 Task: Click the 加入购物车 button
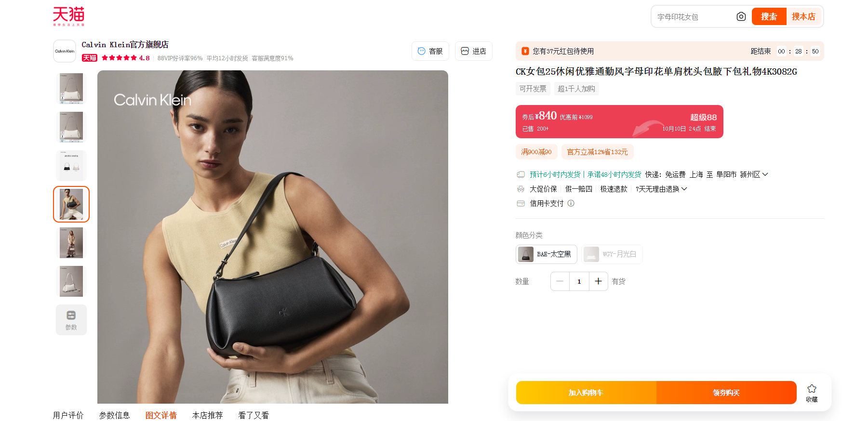(586, 393)
